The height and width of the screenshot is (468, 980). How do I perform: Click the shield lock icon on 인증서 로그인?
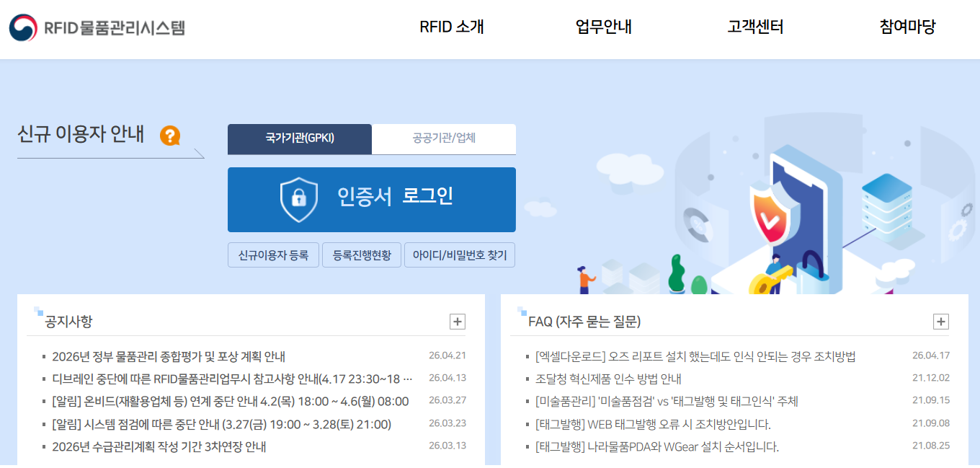tap(299, 199)
